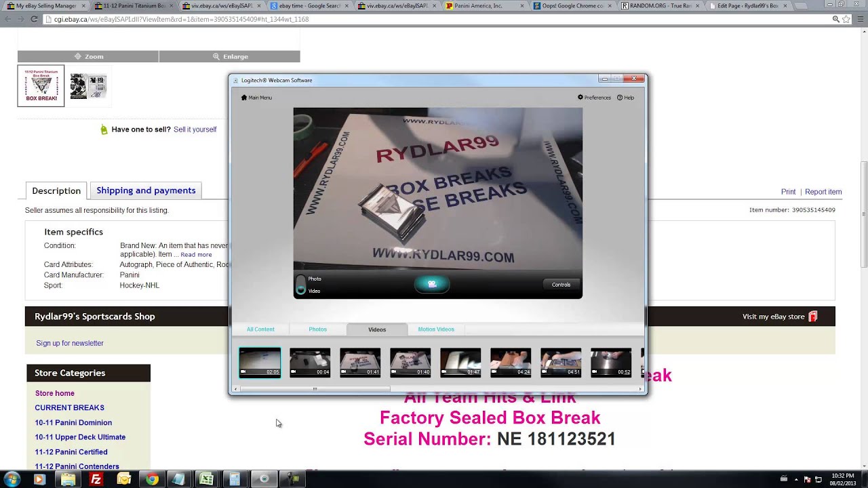Open CURRENT BREAKS store category
This screenshot has height=488, width=868.
click(70, 408)
